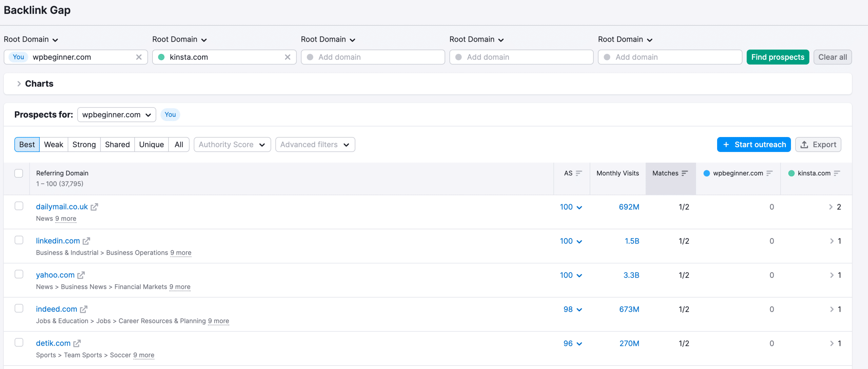868x369 pixels.
Task: Open linkedin.com external link icon
Action: (x=86, y=241)
